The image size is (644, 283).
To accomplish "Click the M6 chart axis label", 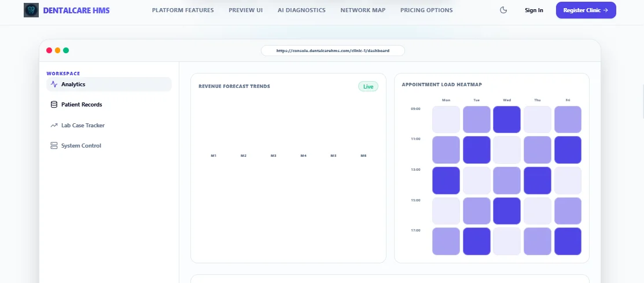I will click(363, 156).
